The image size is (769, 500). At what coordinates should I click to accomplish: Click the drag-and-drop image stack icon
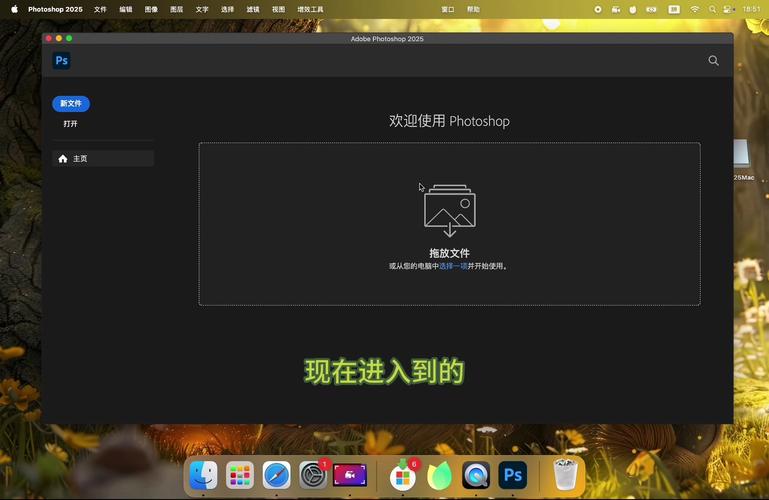(x=450, y=210)
